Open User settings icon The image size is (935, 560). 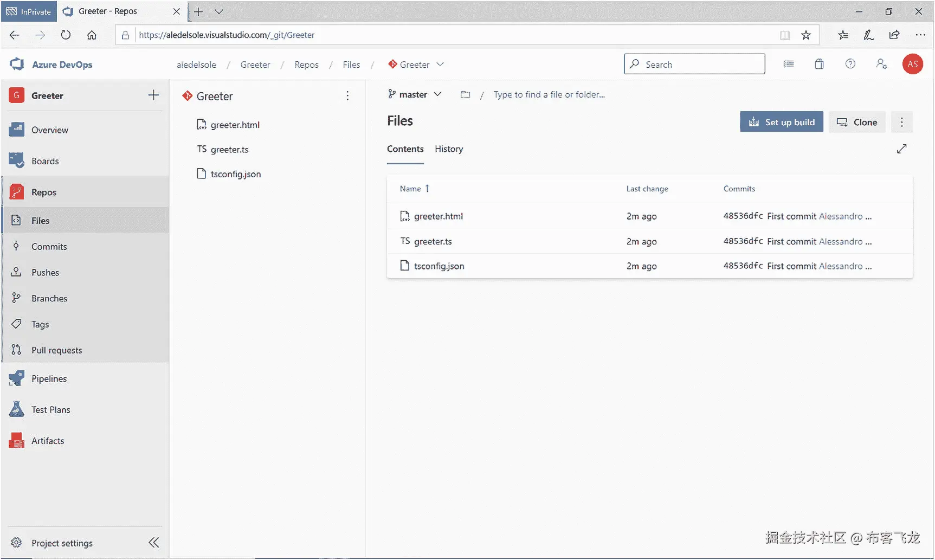[881, 64]
